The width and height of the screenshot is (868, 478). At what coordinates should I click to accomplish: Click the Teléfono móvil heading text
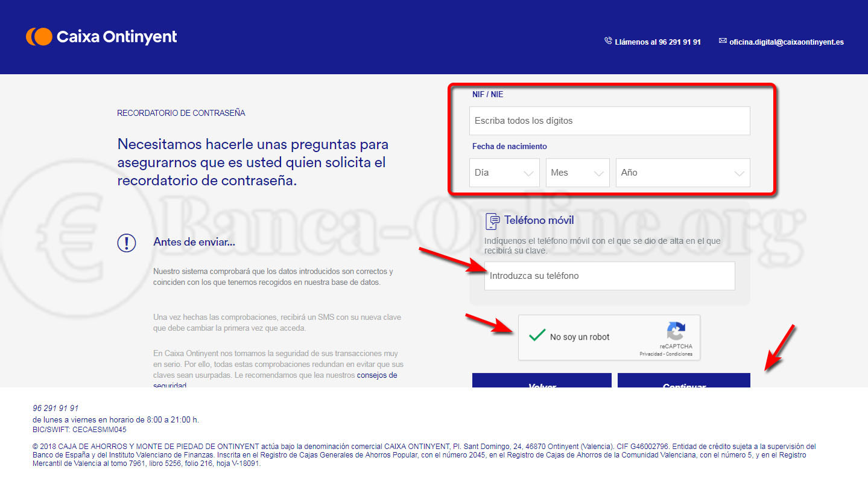[539, 220]
